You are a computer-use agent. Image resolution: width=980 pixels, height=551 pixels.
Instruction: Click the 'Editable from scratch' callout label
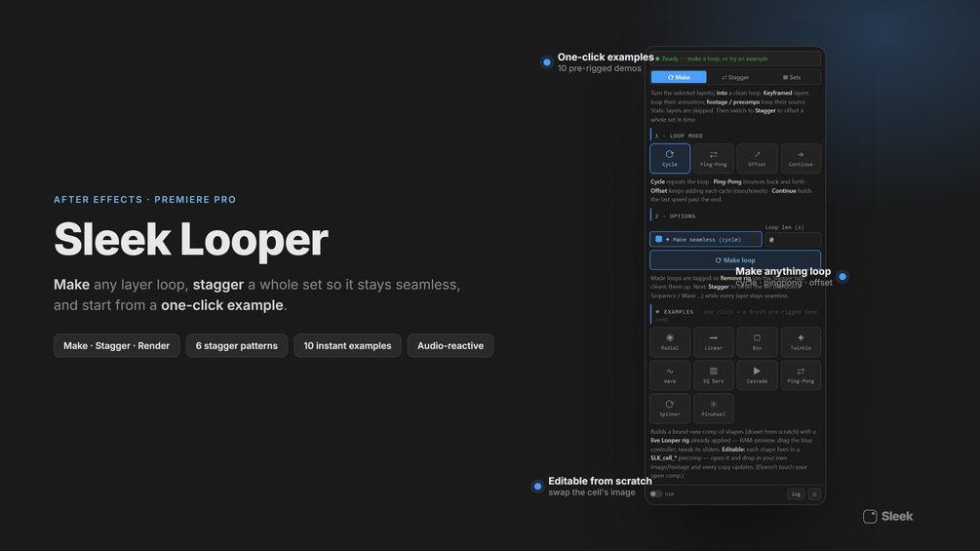(x=600, y=481)
